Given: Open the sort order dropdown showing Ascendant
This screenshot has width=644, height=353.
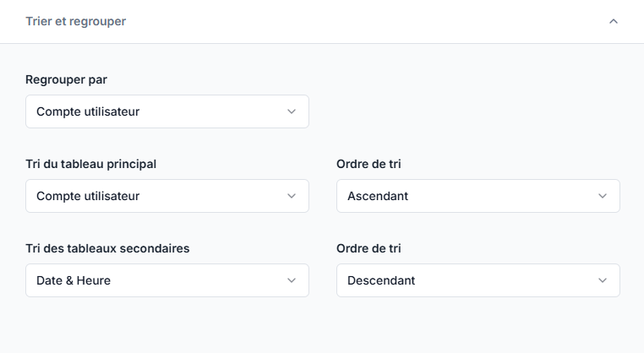Looking at the screenshot, I should 478,196.
